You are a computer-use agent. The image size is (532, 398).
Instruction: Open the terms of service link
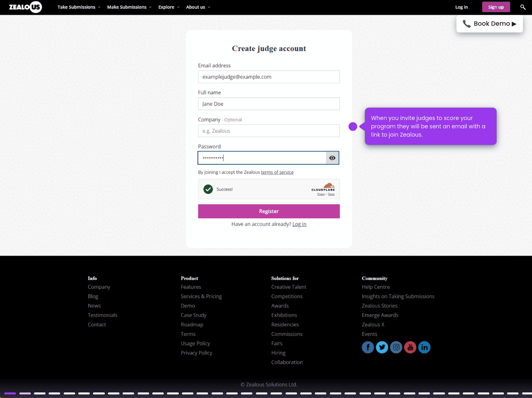[x=277, y=172]
